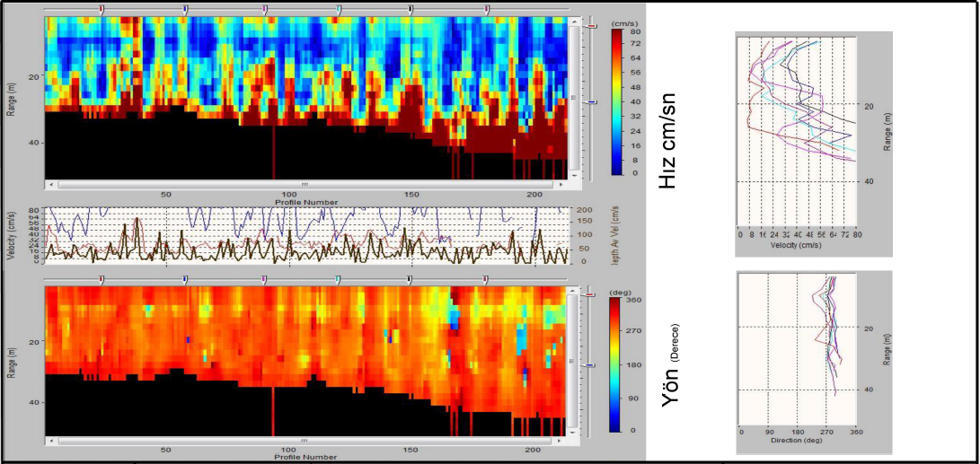Click the depth-averaged velocity time series plot

click(x=306, y=236)
